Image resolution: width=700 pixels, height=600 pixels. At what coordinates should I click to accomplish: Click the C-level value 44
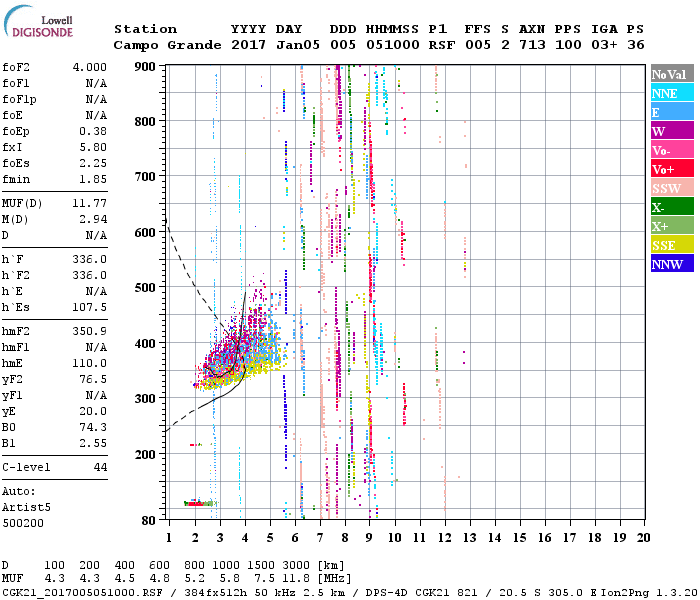pyautogui.click(x=100, y=467)
